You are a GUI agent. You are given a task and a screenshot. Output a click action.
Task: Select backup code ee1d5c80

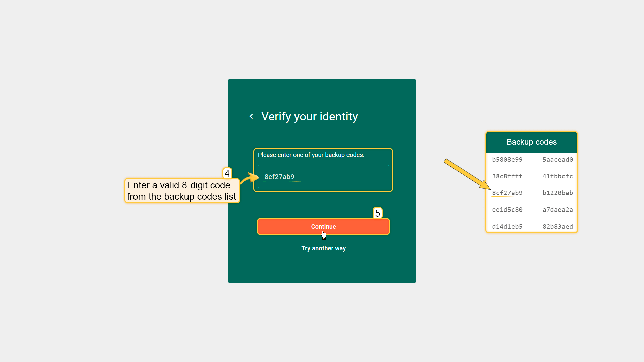tap(507, 210)
